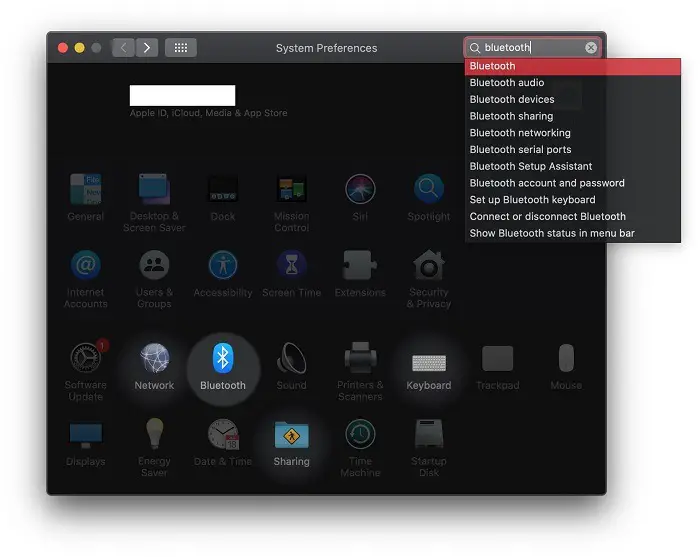Viewport: 700px width, 557px height.
Task: Choose 'Bluetooth account and password' suggestion
Action: [x=573, y=183]
